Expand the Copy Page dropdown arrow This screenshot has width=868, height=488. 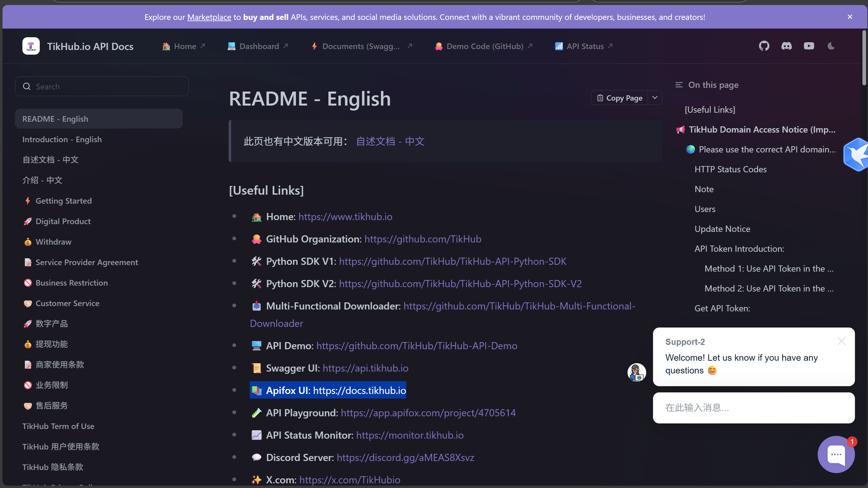[x=655, y=98]
